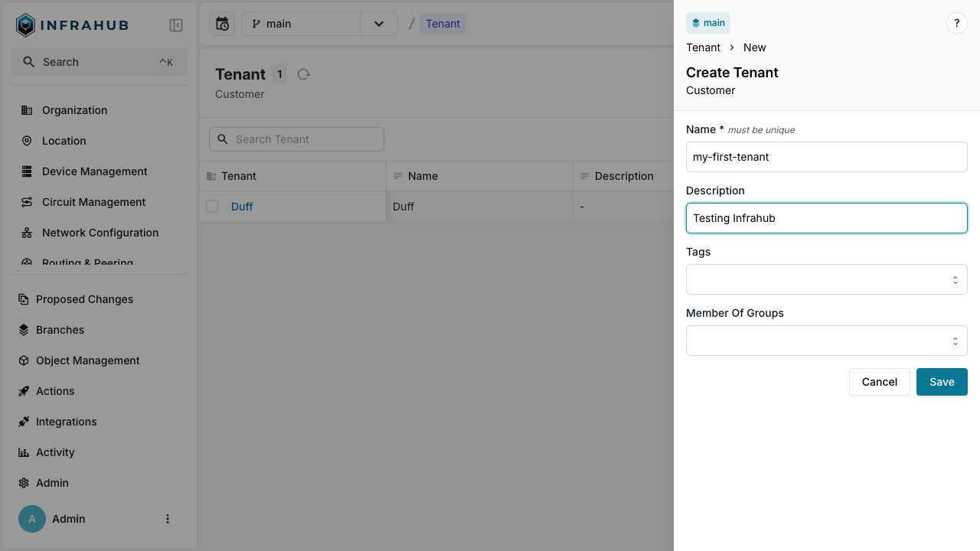Screen dimensions: 980x551
Task: Refresh the Tenant list
Action: (304, 74)
